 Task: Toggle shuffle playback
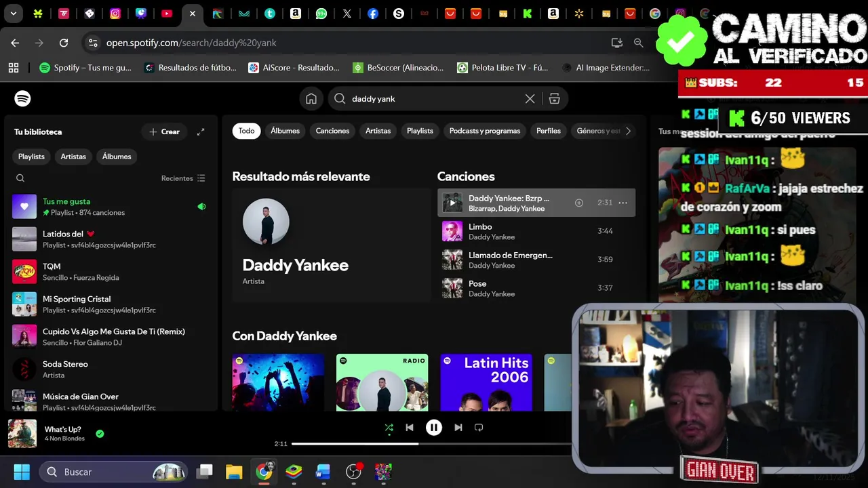click(389, 428)
